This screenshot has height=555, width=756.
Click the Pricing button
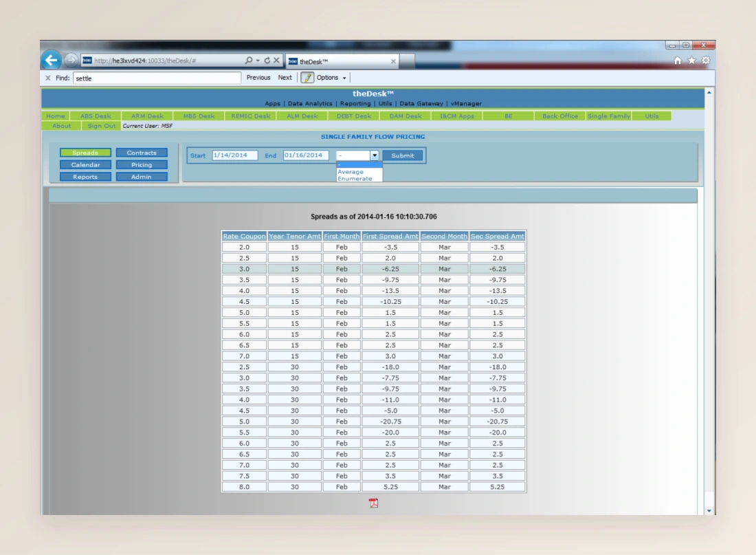click(142, 164)
